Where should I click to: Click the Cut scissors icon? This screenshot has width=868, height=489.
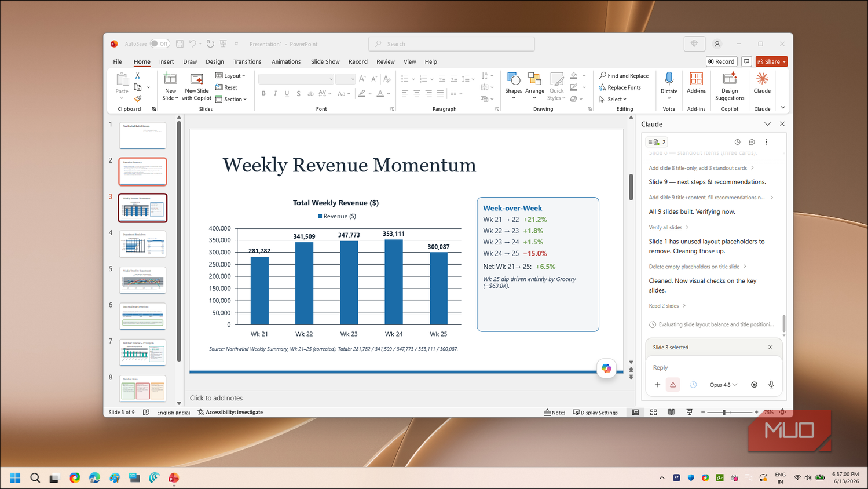pyautogui.click(x=138, y=76)
